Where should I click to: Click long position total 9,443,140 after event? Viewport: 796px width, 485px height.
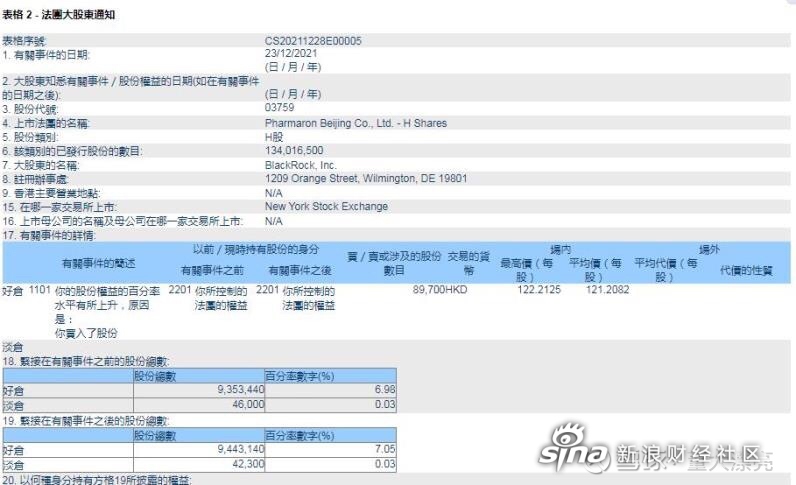[241, 449]
